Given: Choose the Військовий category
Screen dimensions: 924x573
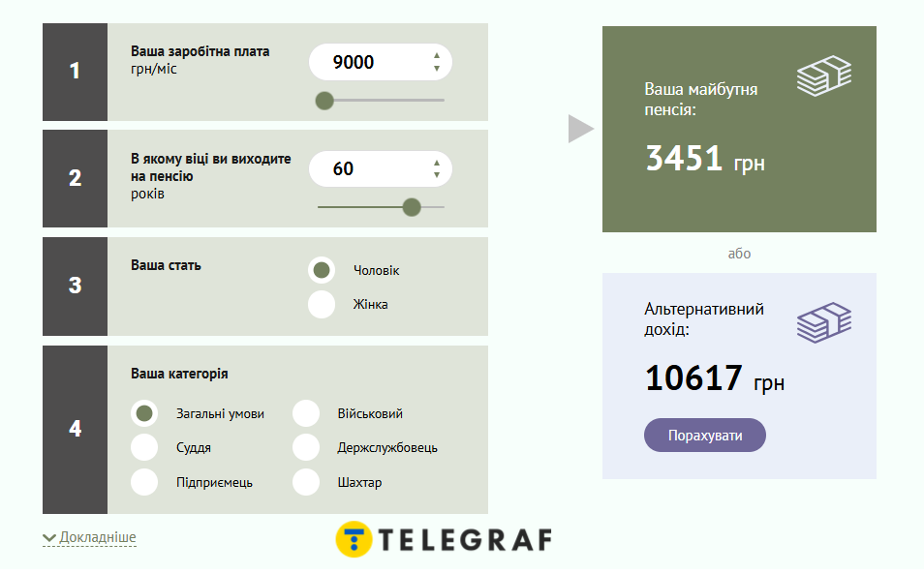Looking at the screenshot, I should pos(306,413).
